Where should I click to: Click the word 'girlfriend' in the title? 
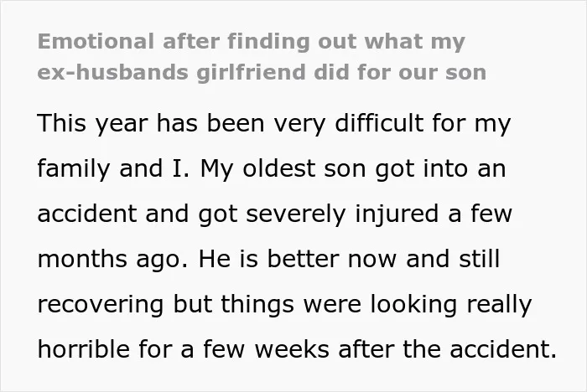pyautogui.click(x=252, y=72)
